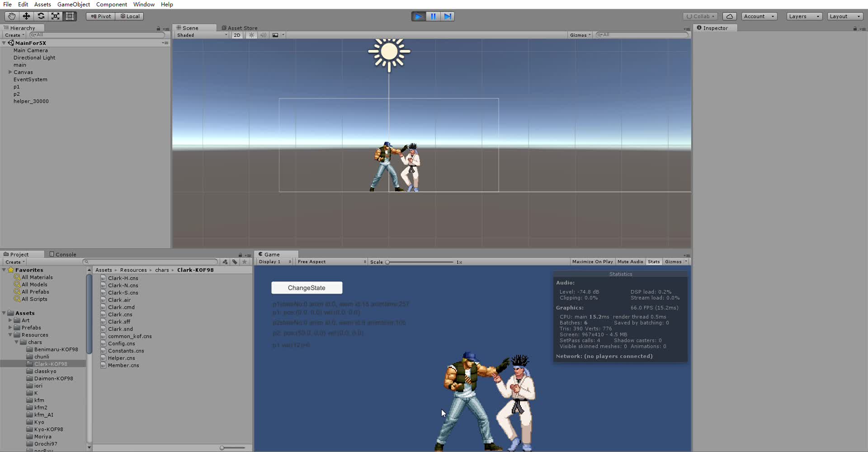Open the Free Aspect ratio dropdown

tap(331, 261)
